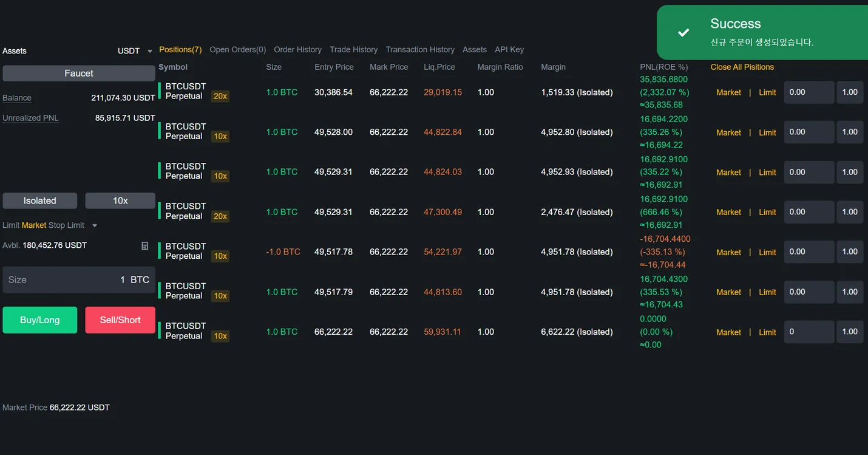Click Close All Pisitions link

pos(742,67)
